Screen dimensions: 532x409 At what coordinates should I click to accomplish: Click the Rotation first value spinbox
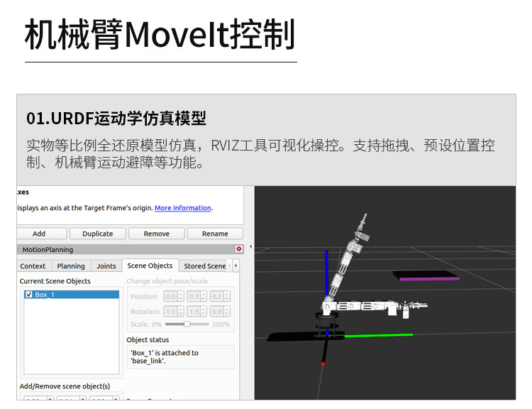click(x=173, y=311)
